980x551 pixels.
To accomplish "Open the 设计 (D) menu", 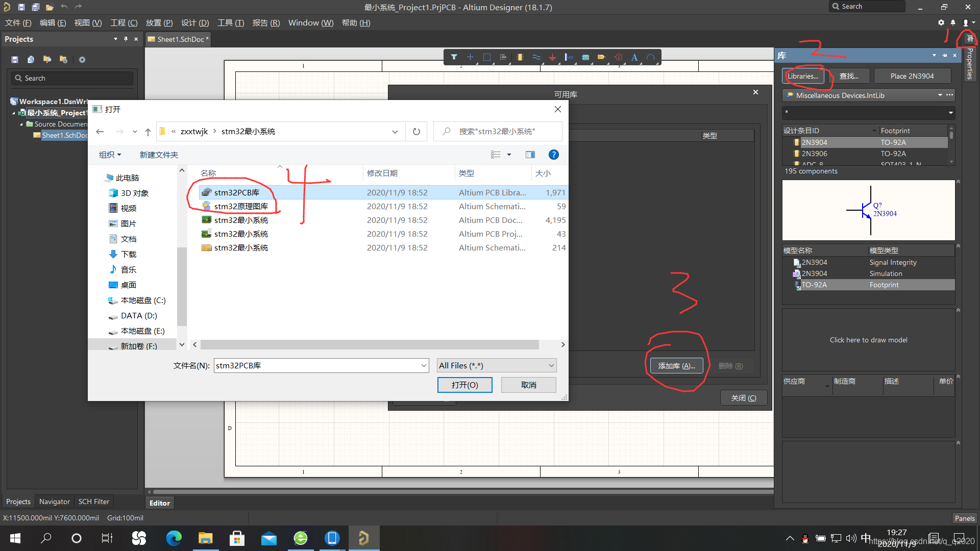I will point(195,23).
